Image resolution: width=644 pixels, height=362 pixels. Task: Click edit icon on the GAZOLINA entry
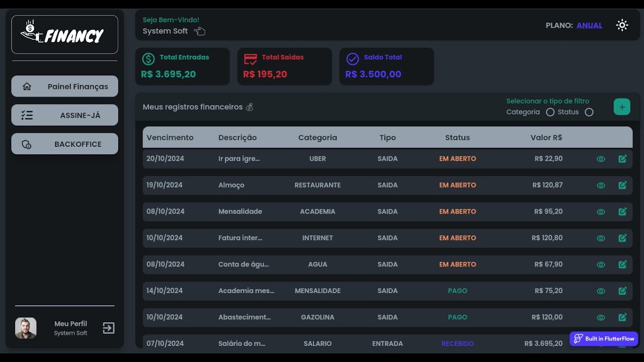(622, 317)
